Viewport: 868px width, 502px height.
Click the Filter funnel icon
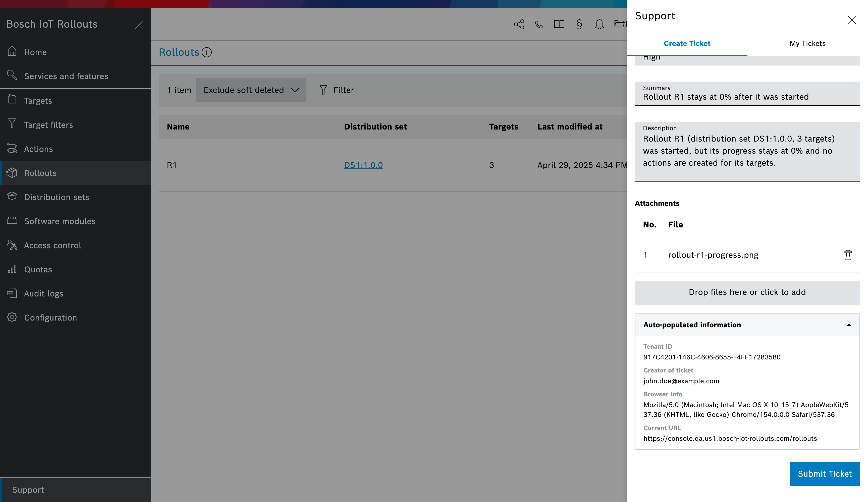click(323, 90)
